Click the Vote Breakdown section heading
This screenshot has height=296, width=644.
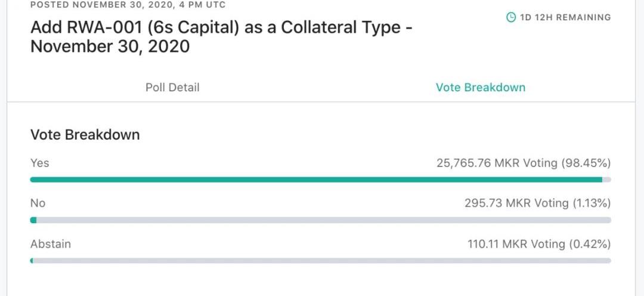pyautogui.click(x=85, y=135)
